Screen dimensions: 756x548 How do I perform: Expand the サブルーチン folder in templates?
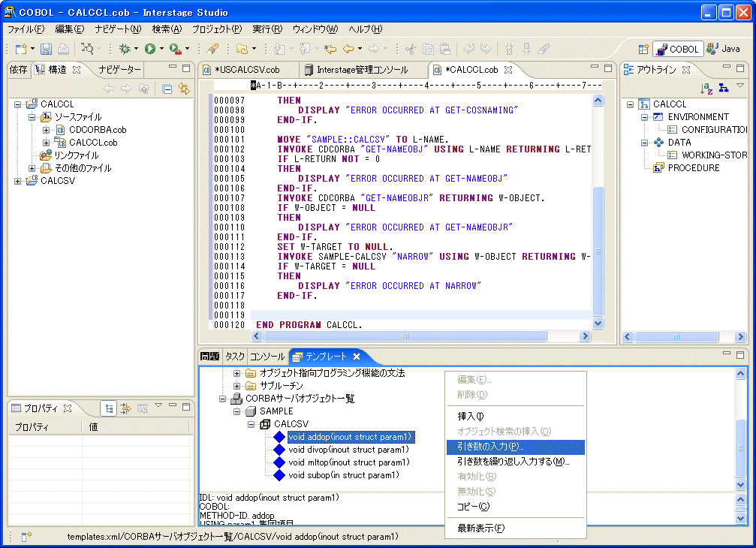tap(236, 386)
